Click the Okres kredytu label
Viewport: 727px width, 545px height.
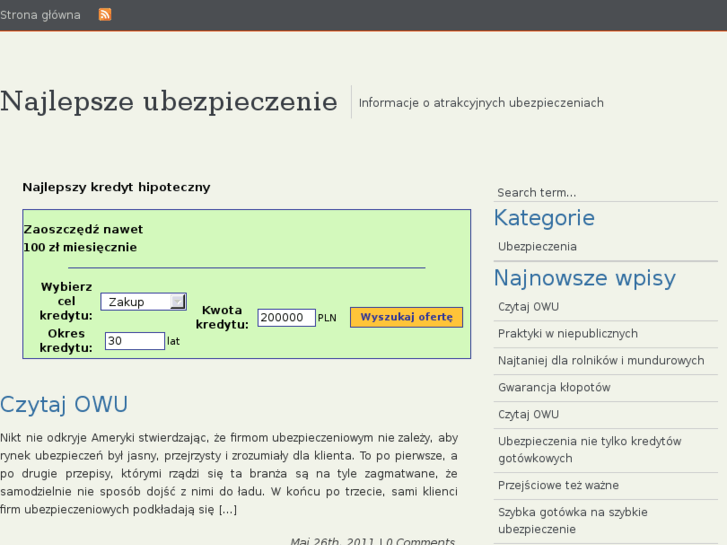66,340
